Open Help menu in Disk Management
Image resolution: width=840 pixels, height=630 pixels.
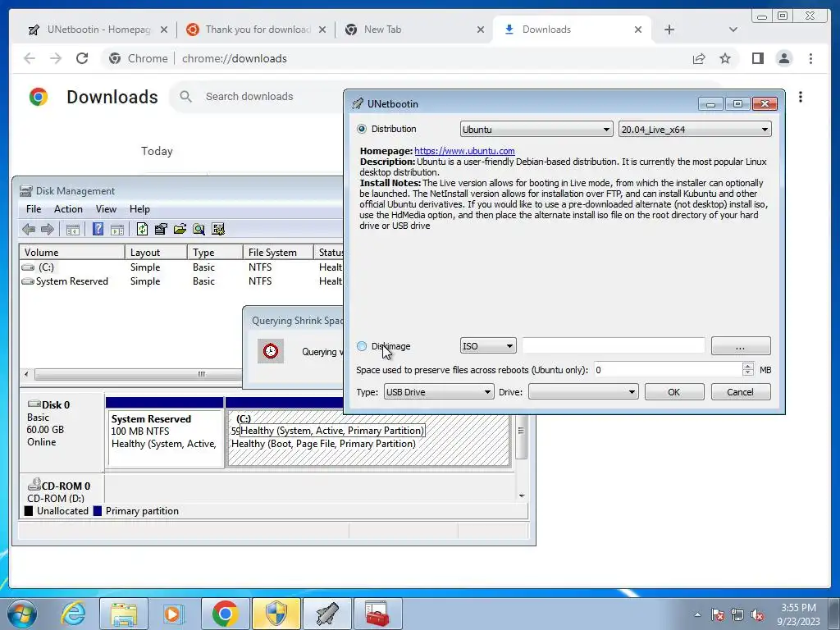coord(139,209)
